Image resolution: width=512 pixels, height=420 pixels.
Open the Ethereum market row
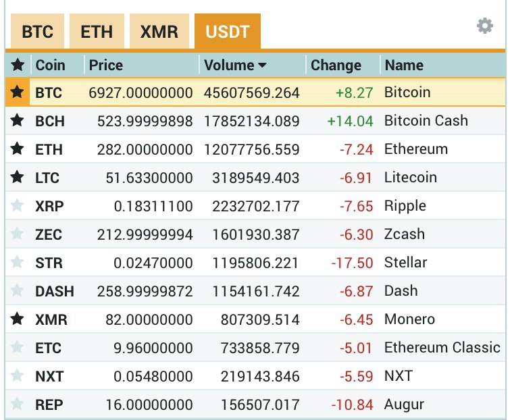[255, 149]
